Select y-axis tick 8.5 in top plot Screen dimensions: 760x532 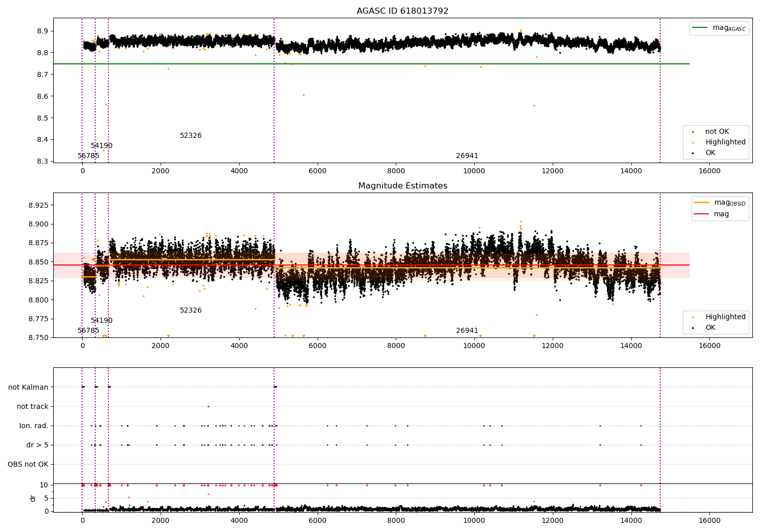click(43, 119)
